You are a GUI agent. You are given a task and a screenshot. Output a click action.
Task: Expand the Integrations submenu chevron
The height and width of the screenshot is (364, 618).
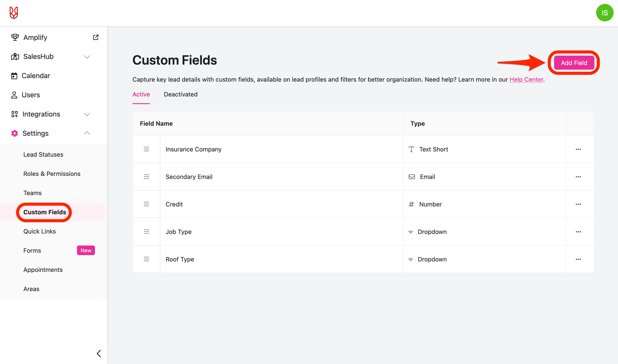(87, 114)
